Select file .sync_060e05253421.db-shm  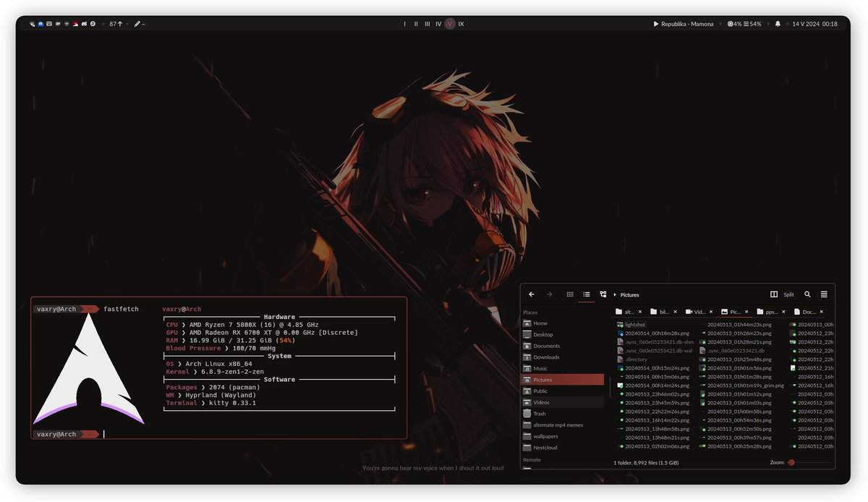(655, 341)
